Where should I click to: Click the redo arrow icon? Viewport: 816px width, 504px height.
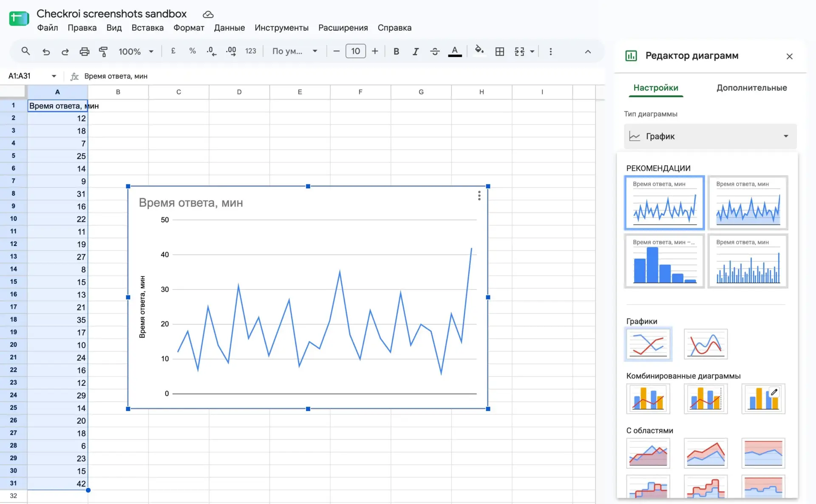(65, 51)
